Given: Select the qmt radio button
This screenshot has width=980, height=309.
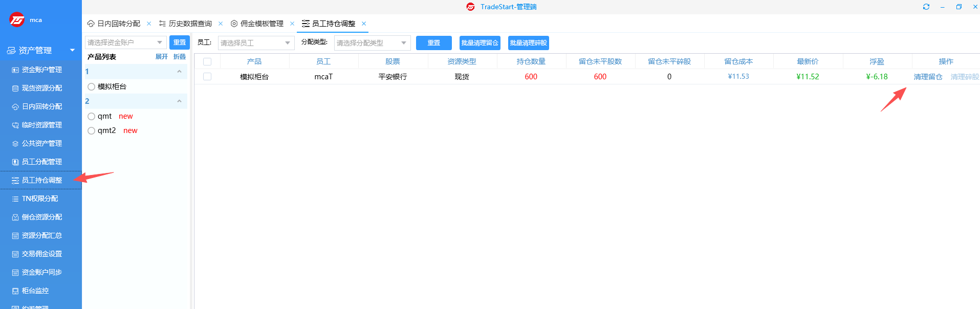Looking at the screenshot, I should pos(91,117).
